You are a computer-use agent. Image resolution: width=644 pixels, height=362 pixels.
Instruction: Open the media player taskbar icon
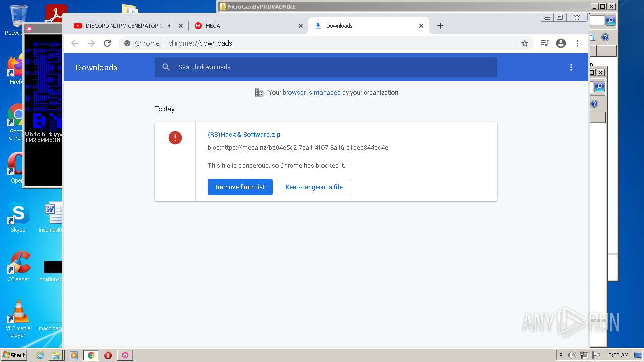tap(73, 355)
